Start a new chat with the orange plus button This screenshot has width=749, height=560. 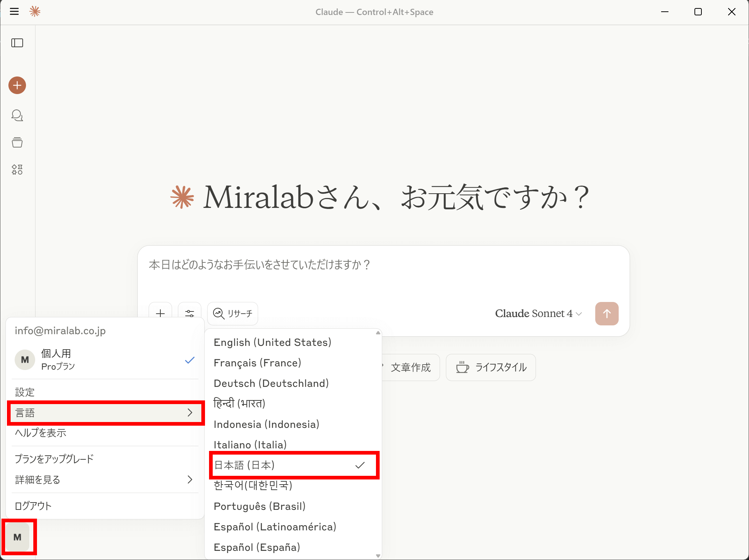coord(17,85)
